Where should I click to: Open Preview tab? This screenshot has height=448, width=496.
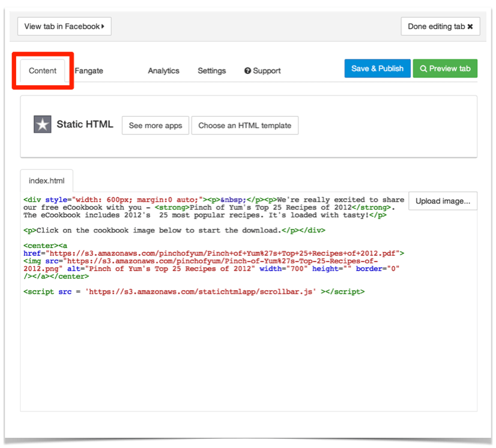click(445, 68)
